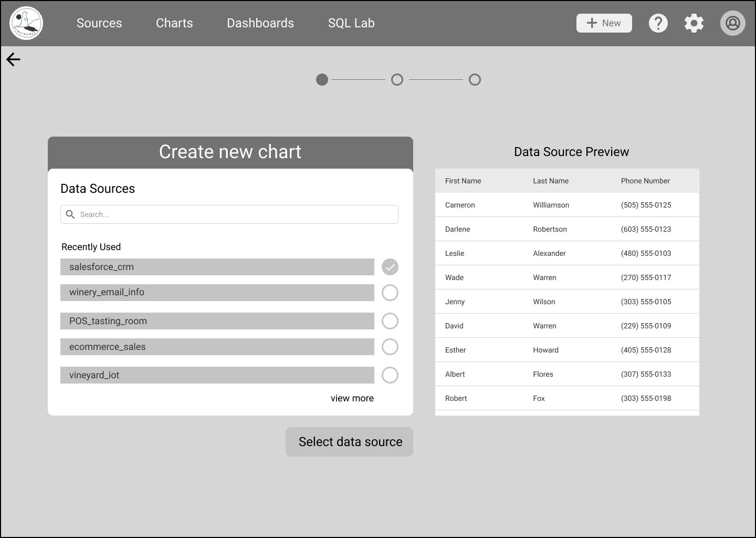Click the Alexander last name cell
Viewport: 756px width, 538px height.
(x=550, y=253)
